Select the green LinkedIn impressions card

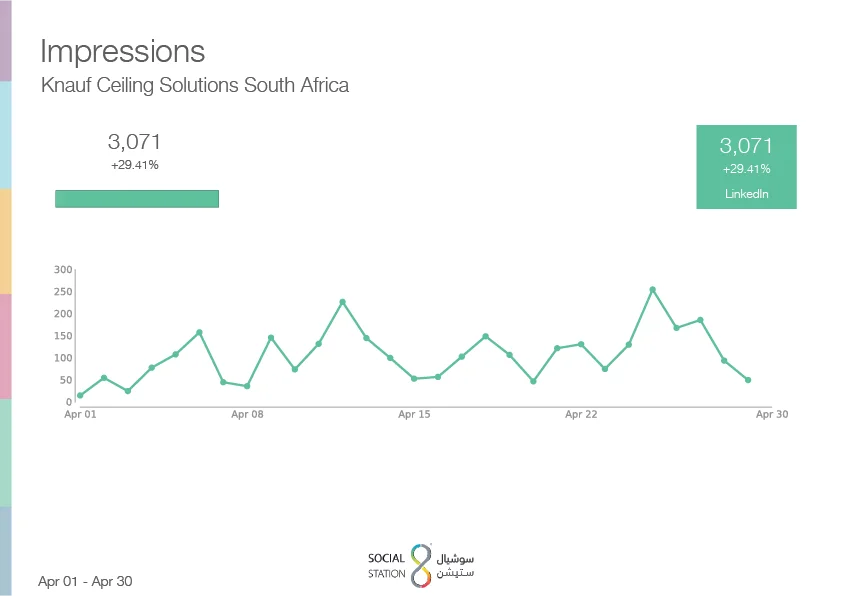coord(746,166)
